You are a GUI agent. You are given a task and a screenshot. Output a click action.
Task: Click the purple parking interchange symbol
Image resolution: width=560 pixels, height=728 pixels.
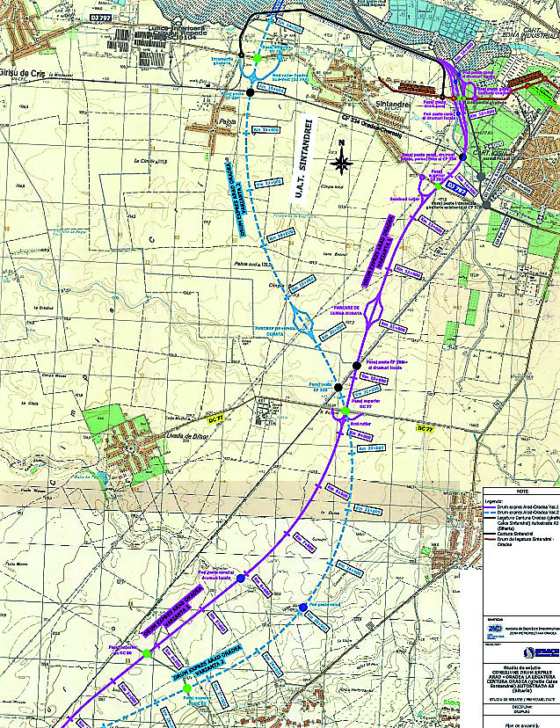[x=377, y=309]
